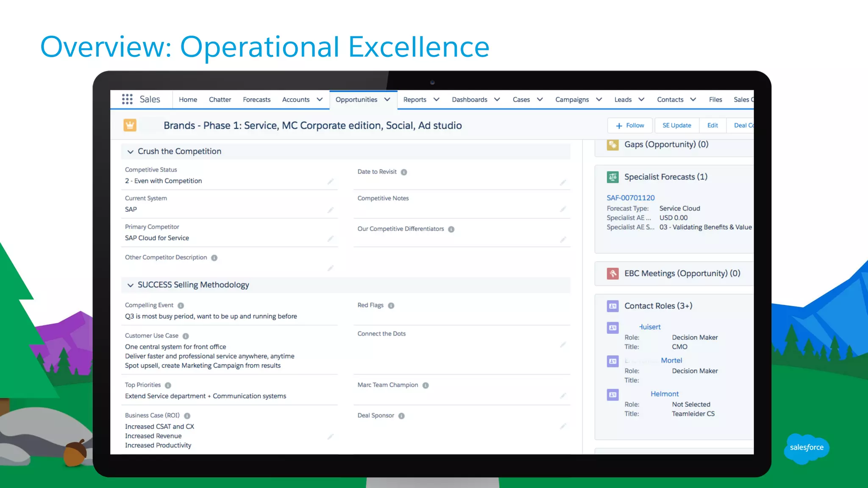Edit Current System with pencil icon
This screenshot has width=868, height=488.
331,210
